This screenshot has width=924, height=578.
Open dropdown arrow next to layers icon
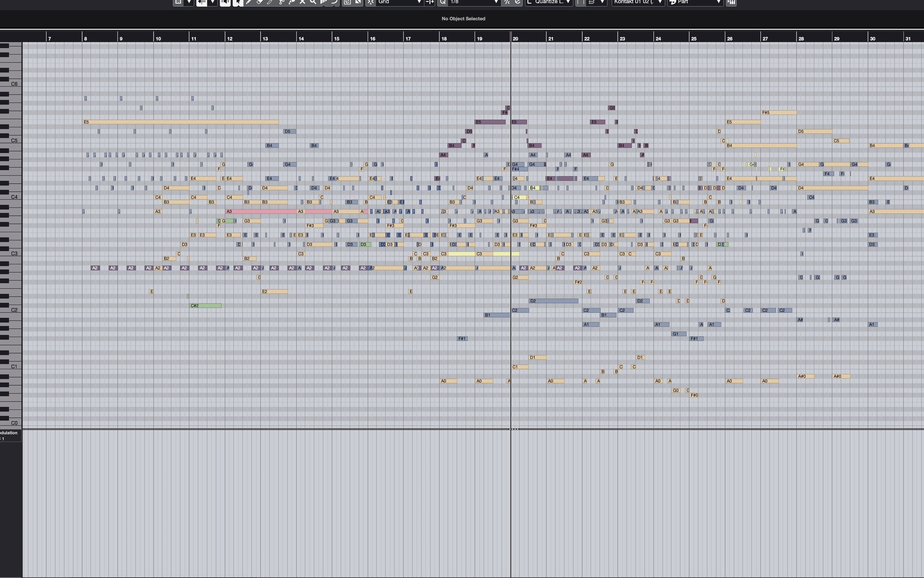point(603,2)
